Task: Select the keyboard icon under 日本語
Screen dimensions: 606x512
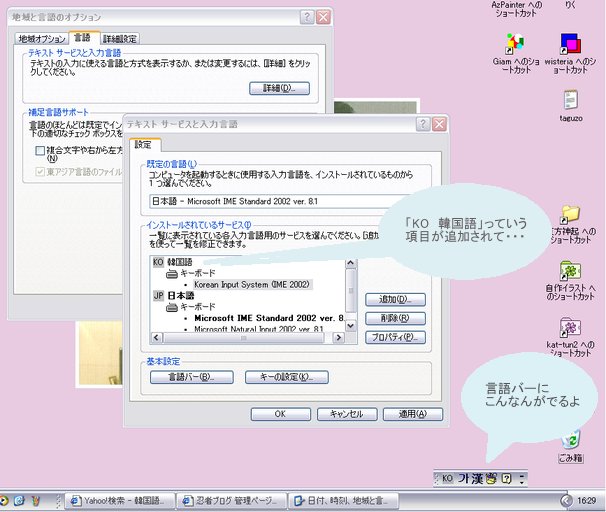Action: [x=172, y=307]
